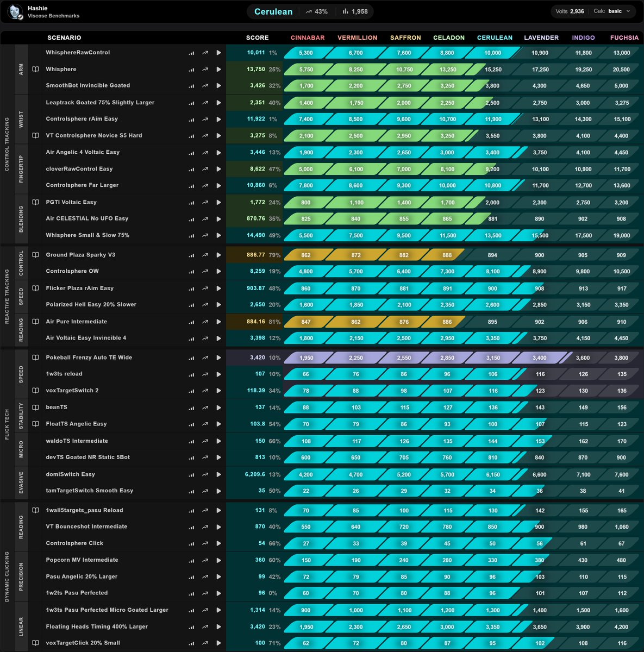Select the CELADON column header

[x=449, y=37]
